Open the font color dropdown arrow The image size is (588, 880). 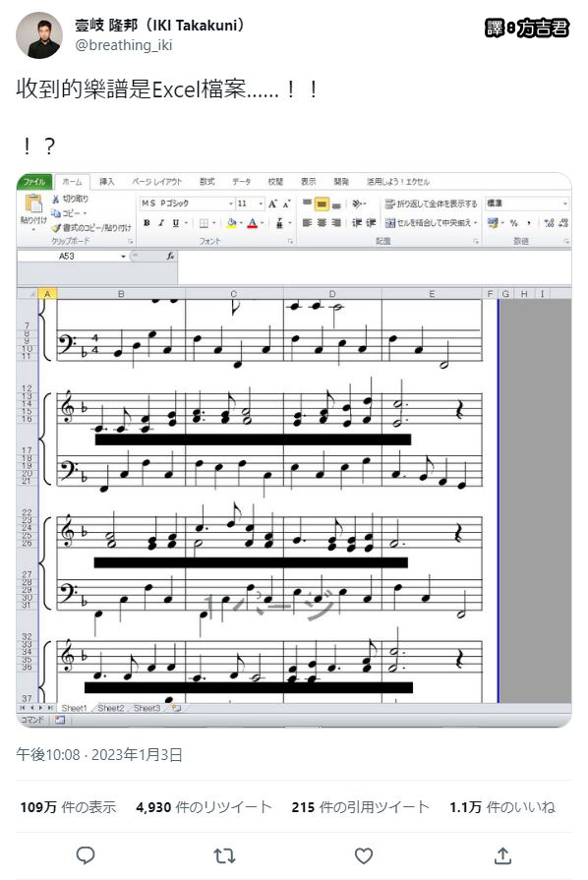tap(263, 223)
